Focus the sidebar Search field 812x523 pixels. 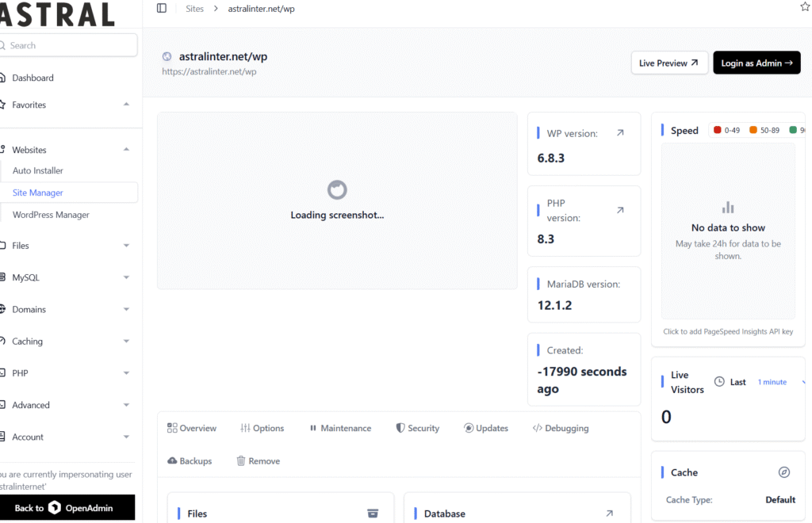coord(68,45)
